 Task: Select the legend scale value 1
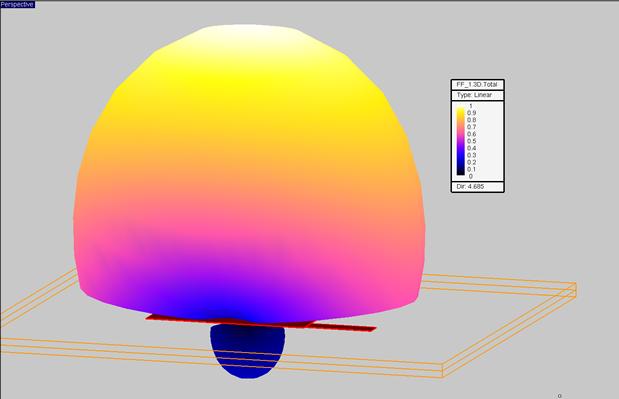pyautogui.click(x=471, y=106)
